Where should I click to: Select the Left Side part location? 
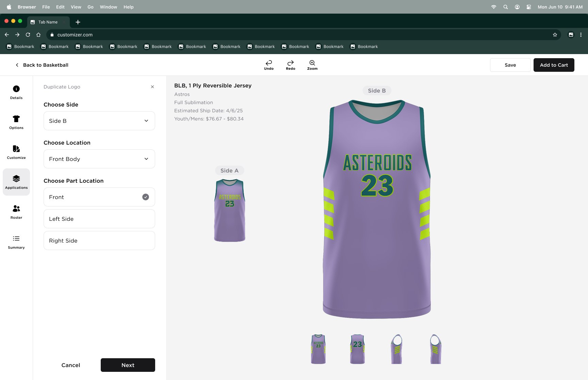99,219
